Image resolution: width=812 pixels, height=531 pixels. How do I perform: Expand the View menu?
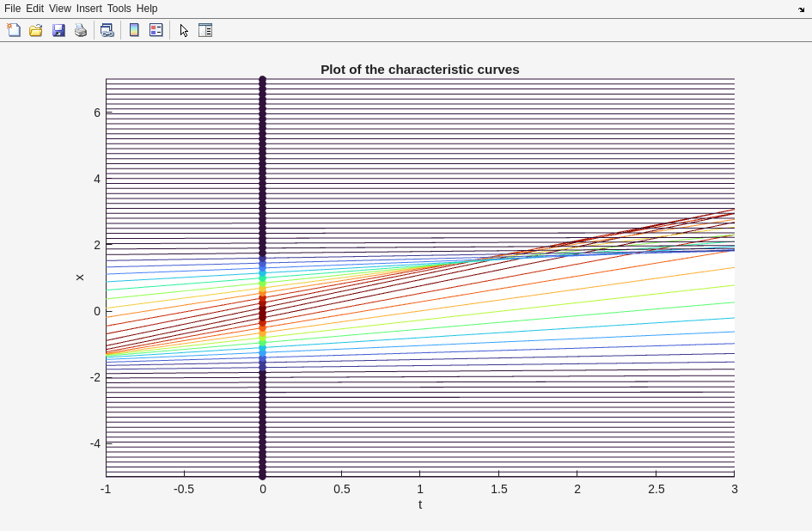tap(60, 9)
